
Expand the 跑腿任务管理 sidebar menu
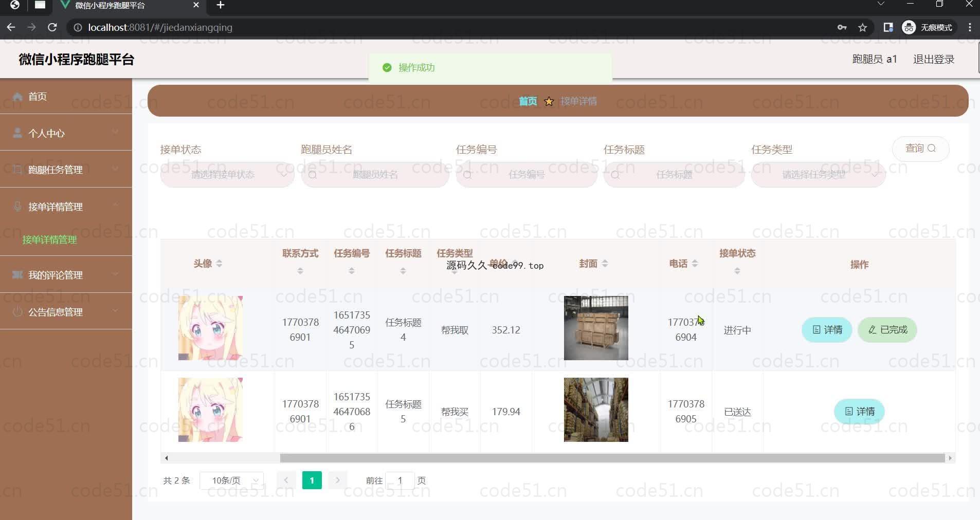point(115,169)
